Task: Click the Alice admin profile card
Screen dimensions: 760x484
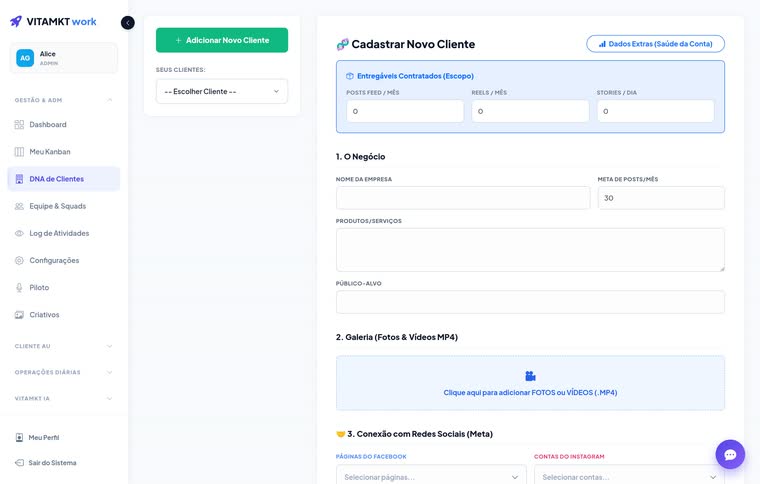Action: pyautogui.click(x=63, y=58)
